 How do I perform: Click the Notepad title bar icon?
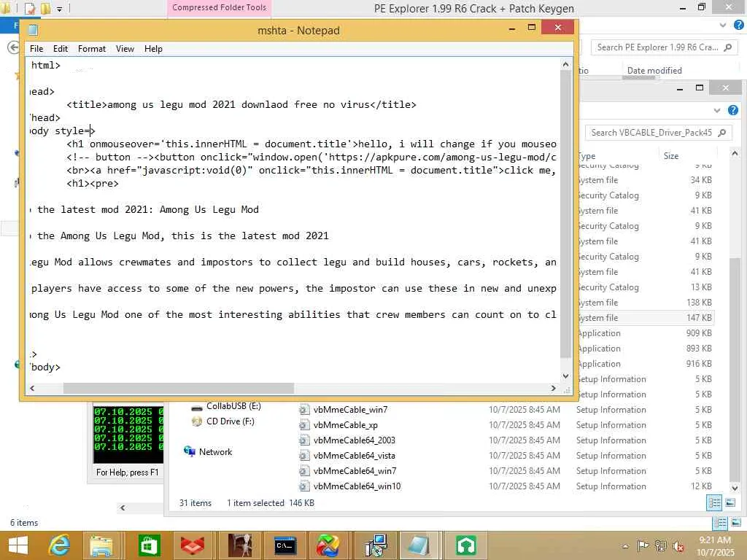(x=33, y=30)
